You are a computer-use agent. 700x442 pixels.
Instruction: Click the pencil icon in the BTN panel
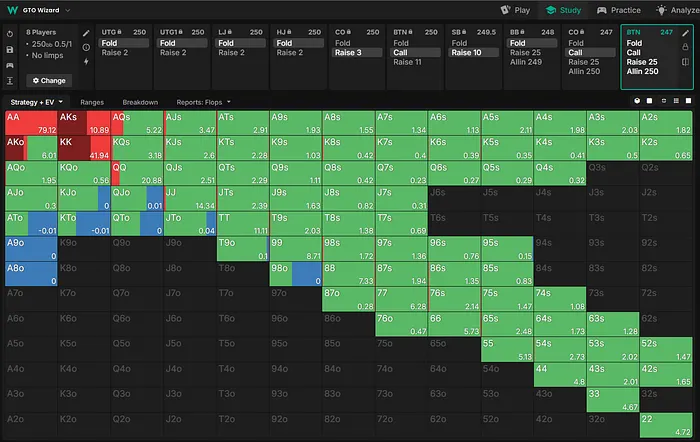(686, 33)
